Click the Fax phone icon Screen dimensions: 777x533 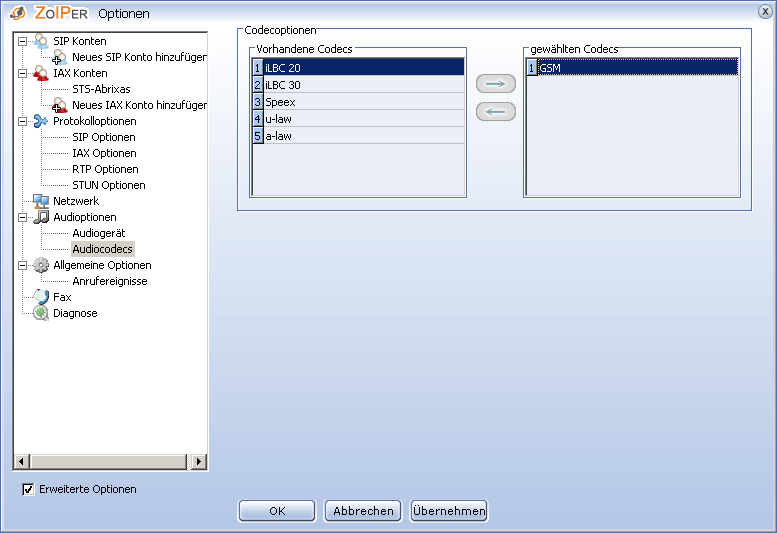[x=41, y=297]
